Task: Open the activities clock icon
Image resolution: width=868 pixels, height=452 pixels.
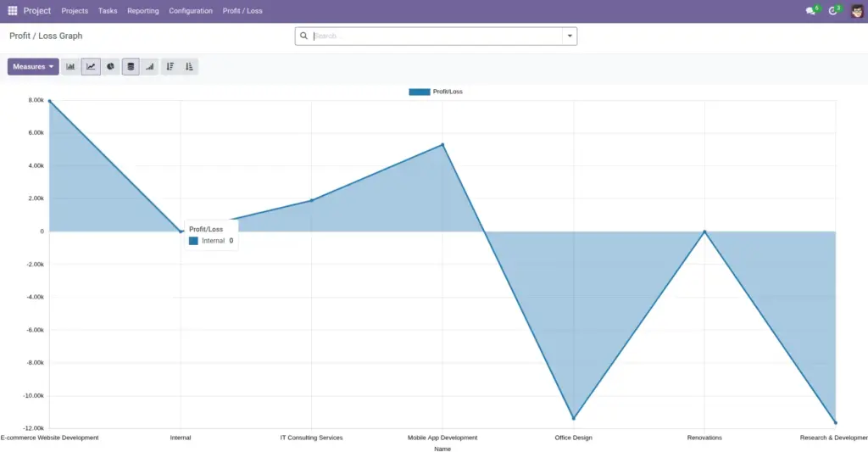Action: (x=834, y=10)
